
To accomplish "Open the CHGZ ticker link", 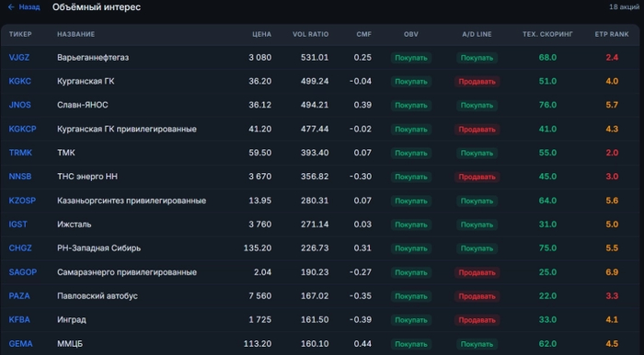I will (20, 248).
